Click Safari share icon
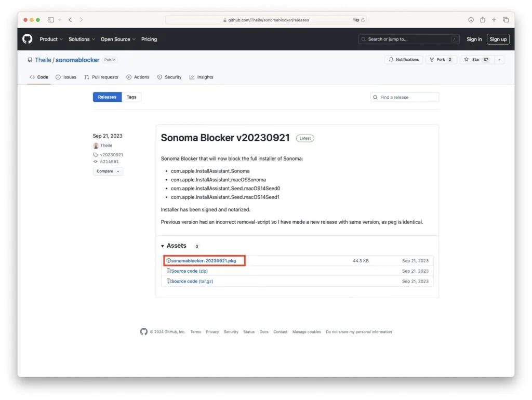This screenshot has width=532, height=400. (483, 20)
